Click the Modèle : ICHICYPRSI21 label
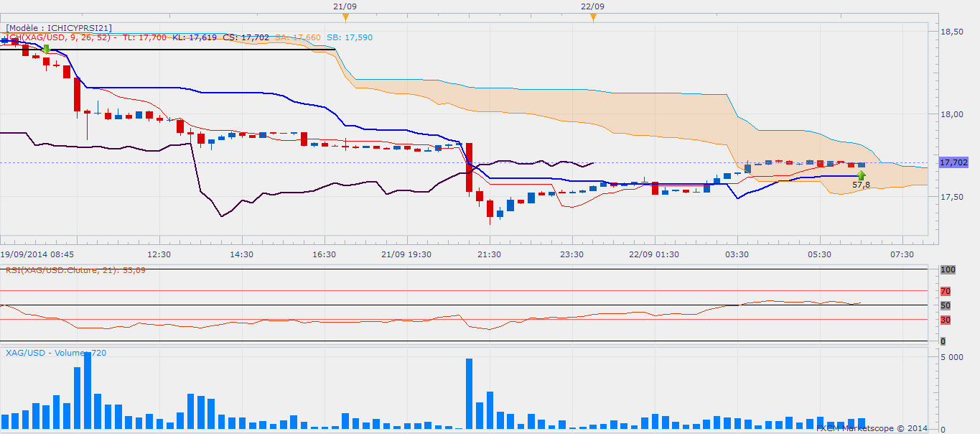This screenshot has height=434, width=980. [59, 28]
